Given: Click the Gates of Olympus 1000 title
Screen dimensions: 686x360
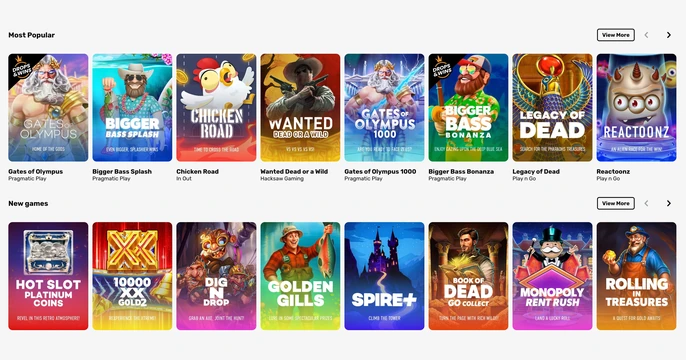Looking at the screenshot, I should coord(380,171).
